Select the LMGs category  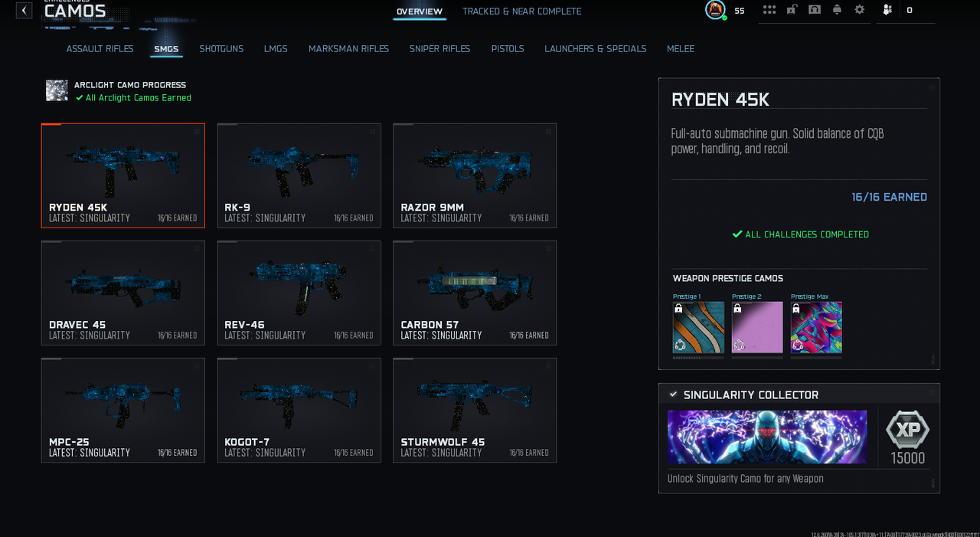276,48
